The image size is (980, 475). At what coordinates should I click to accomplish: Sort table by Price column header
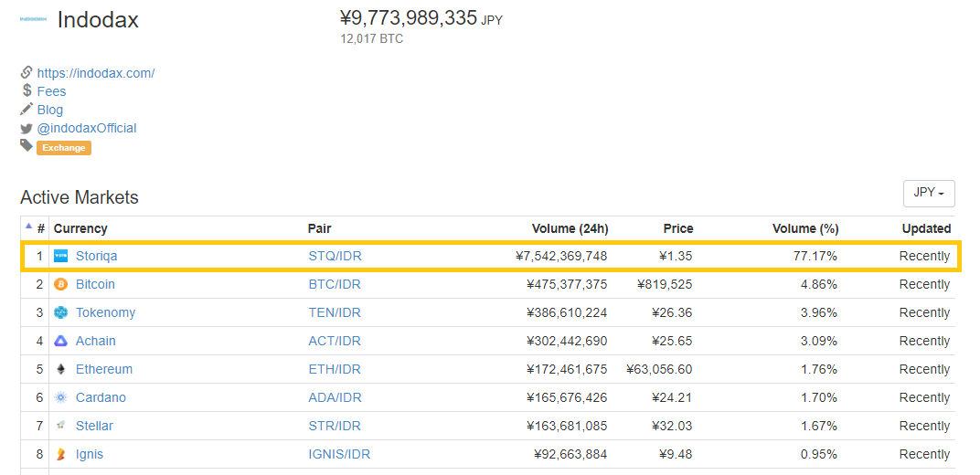click(677, 228)
